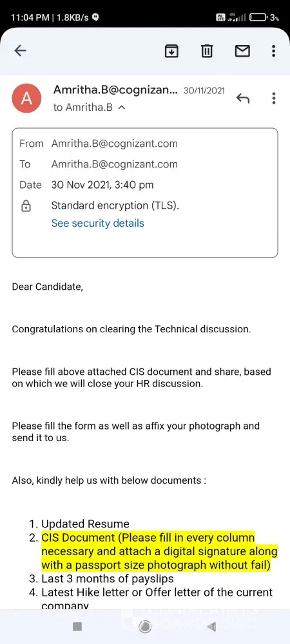The height and width of the screenshot is (644, 290).
Task: Tap the padlock encryption icon
Action: (x=26, y=206)
